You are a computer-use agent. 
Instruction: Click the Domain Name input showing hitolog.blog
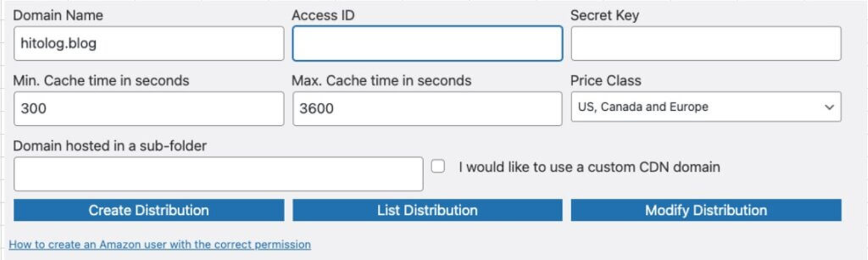(148, 43)
